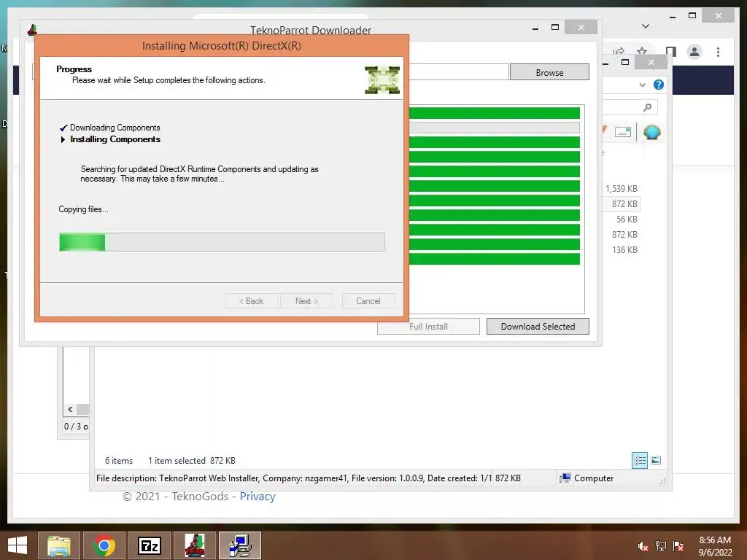The image size is (747, 560).
Task: Click the Back button in DirectX setup
Action: (252, 301)
